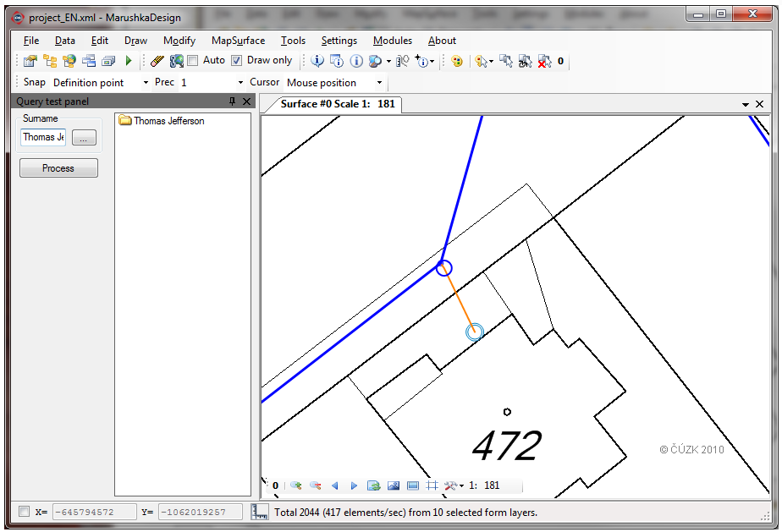The height and width of the screenshot is (532, 782).
Task: Click the refresh map view icon
Action: (373, 485)
